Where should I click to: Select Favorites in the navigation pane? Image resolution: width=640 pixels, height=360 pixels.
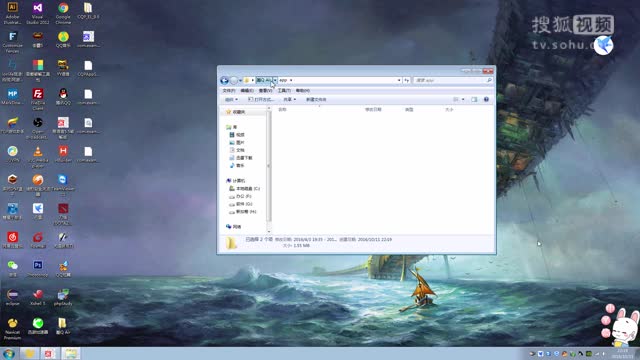236,112
